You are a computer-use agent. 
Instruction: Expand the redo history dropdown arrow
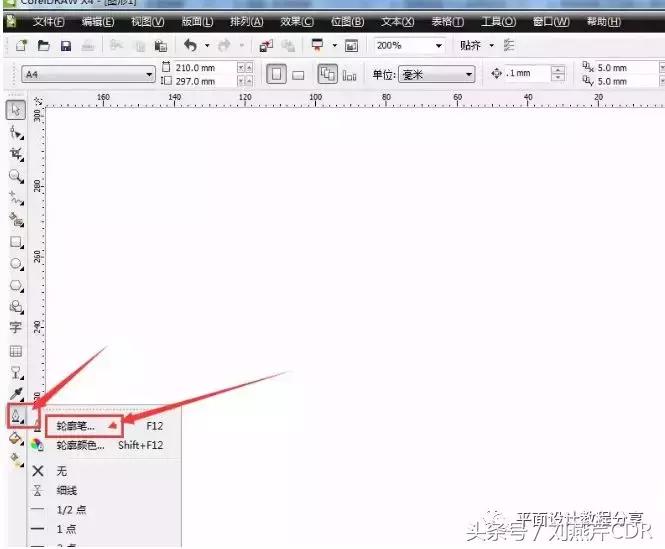tap(242, 45)
